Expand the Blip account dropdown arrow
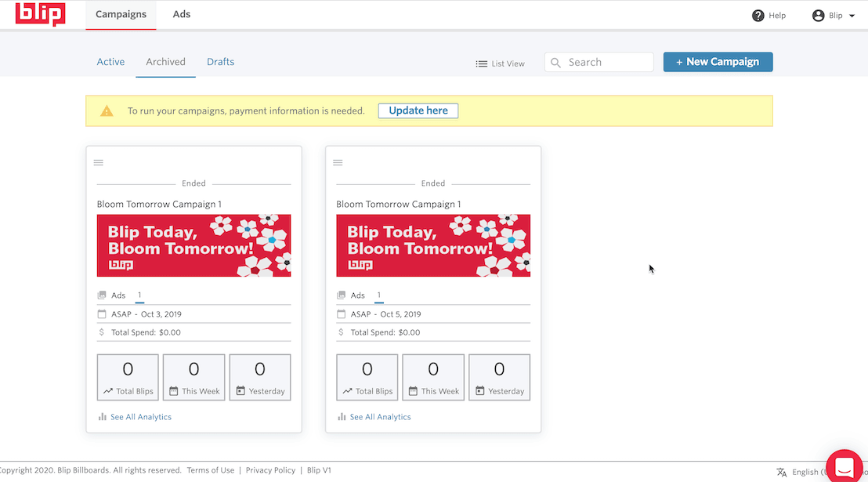Image resolution: width=868 pixels, height=482 pixels. (852, 16)
